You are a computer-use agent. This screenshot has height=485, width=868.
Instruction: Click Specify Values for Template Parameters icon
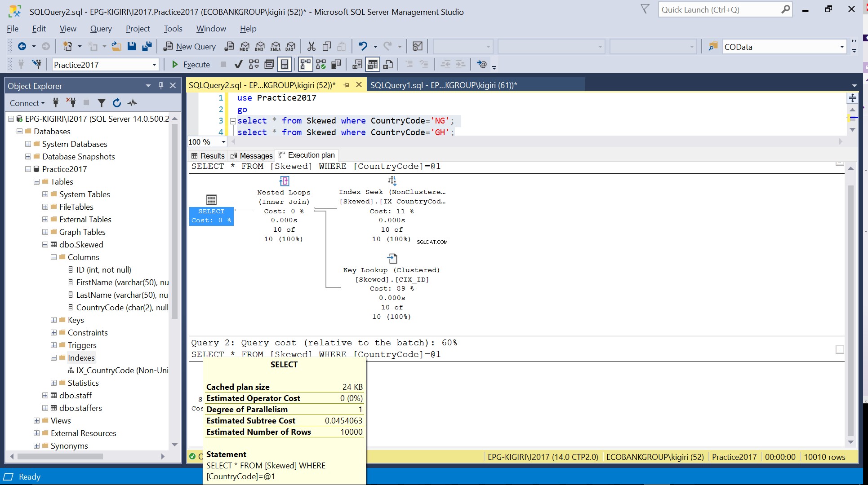tap(481, 65)
